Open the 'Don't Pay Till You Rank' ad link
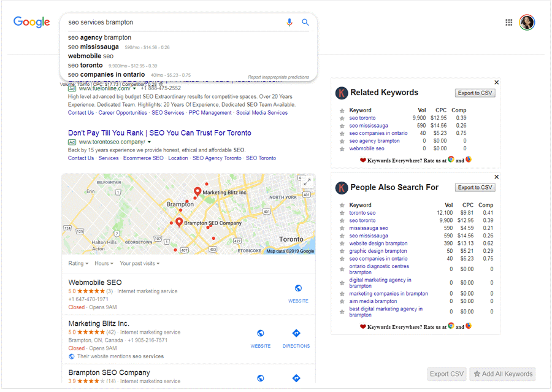Screen dimensions: 552x392 (159, 133)
